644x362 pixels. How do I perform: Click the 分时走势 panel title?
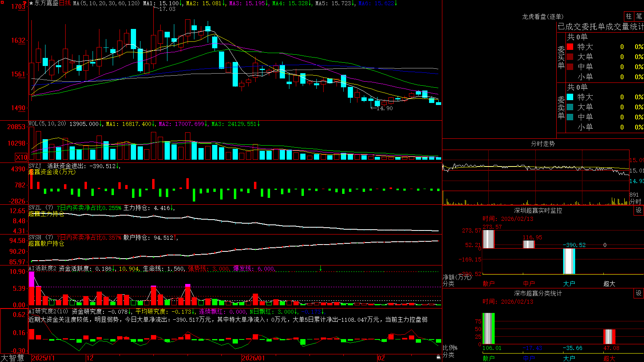coord(543,144)
